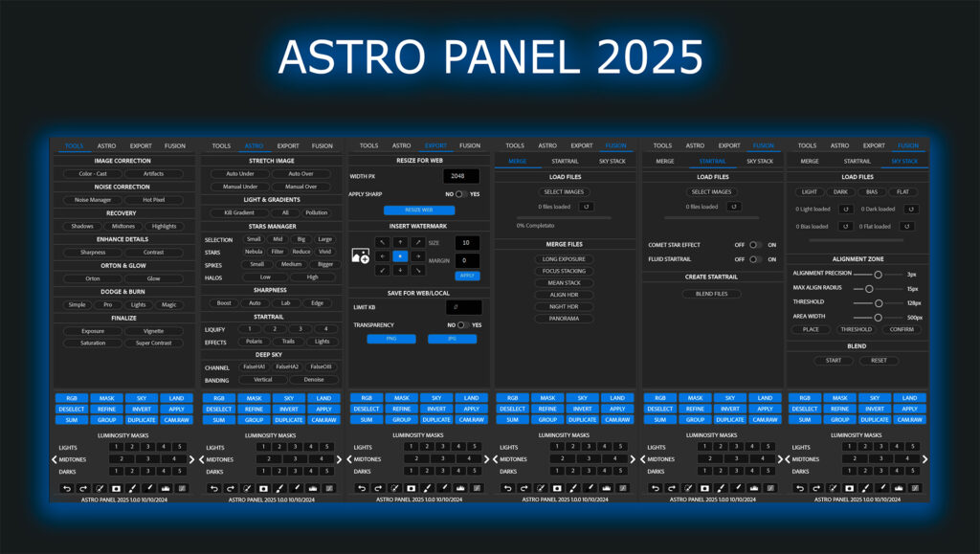The image size is (980, 554).
Task: Select the down-pointing watermark position arrow
Action: [x=400, y=271]
